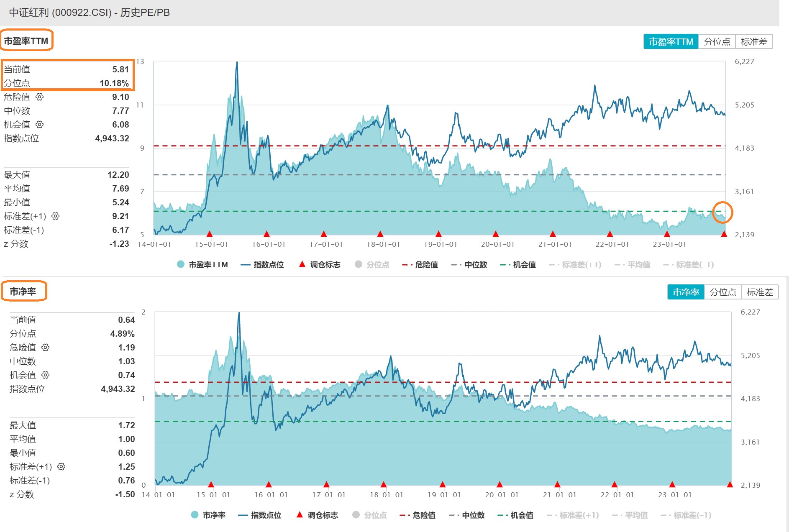This screenshot has width=789, height=532.
Task: Toggle 市净率 series in PB legend
Action: click(x=208, y=515)
